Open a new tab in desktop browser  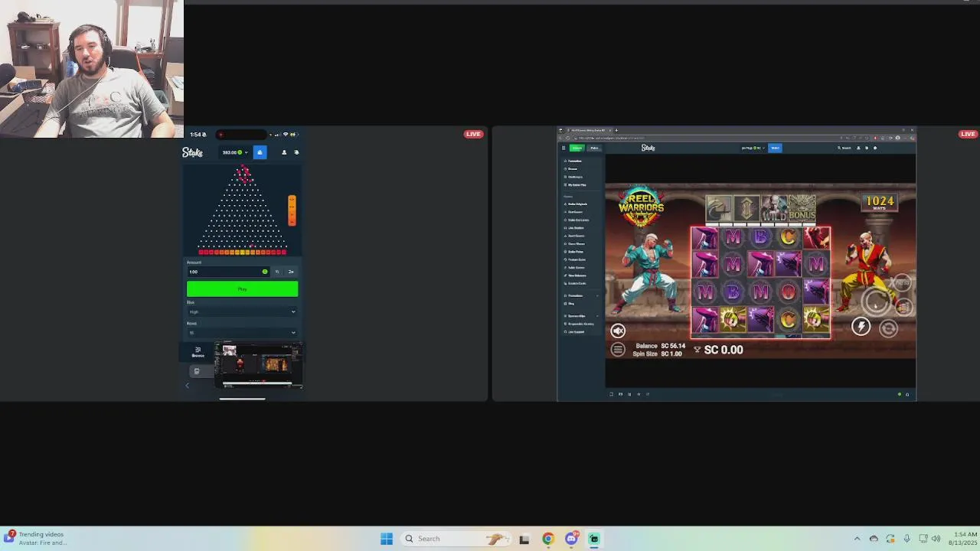click(616, 130)
